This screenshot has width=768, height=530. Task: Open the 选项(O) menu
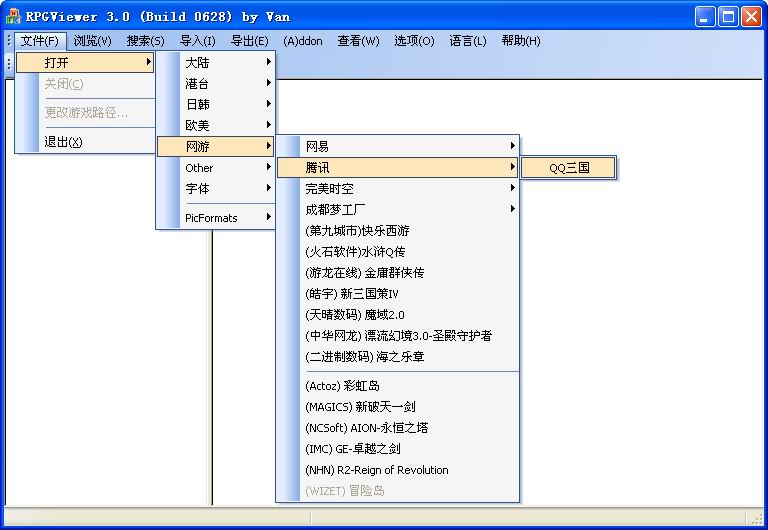point(414,41)
